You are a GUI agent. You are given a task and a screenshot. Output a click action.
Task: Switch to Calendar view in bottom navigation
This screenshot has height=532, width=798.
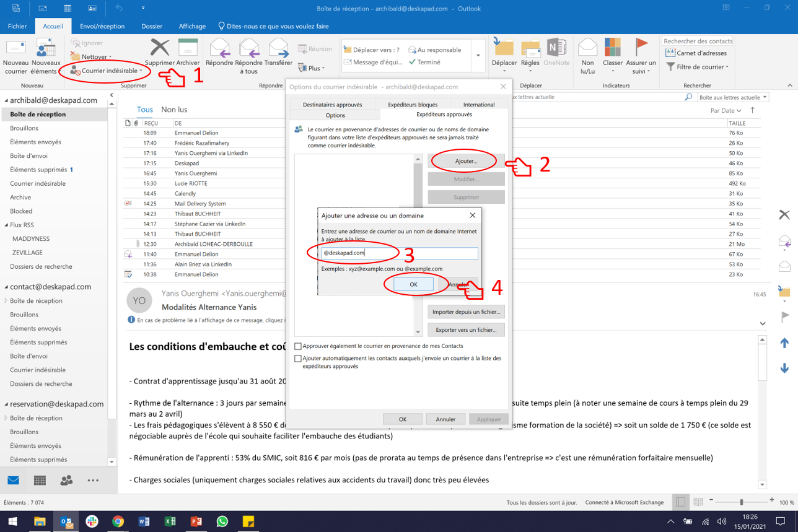tap(40, 481)
